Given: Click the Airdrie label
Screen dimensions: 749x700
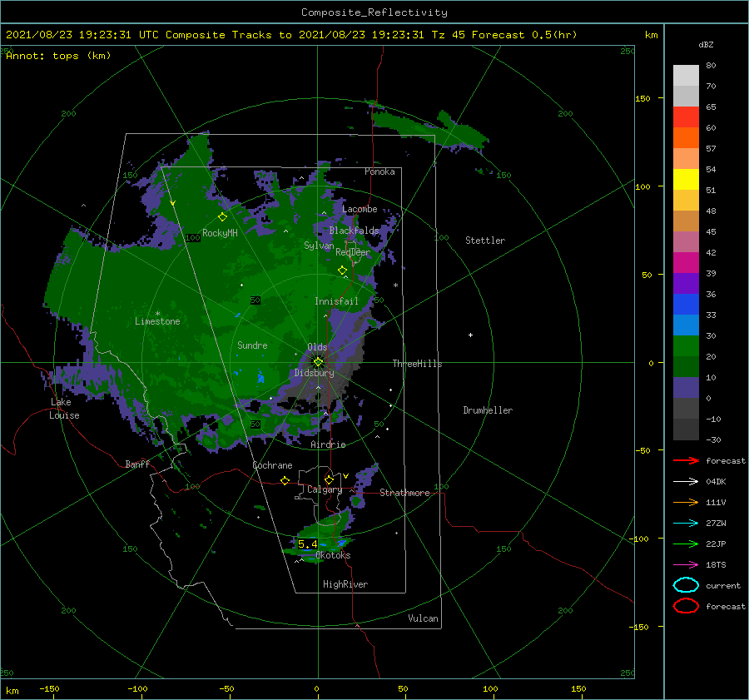Looking at the screenshot, I should (x=328, y=444).
